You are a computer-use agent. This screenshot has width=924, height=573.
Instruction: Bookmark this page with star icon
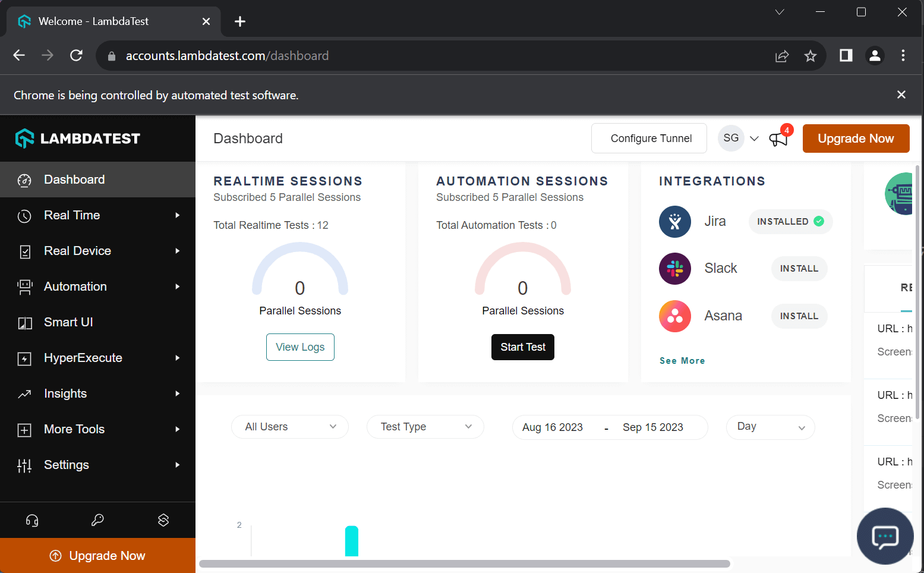point(810,56)
